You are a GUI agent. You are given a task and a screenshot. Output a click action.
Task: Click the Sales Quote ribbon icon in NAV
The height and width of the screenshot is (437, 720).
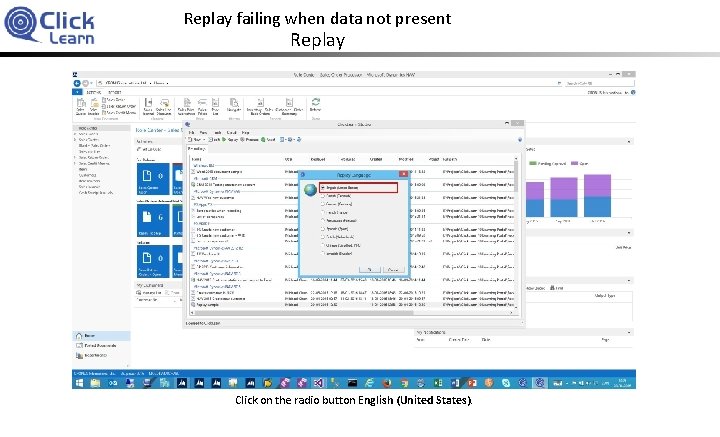click(81, 106)
